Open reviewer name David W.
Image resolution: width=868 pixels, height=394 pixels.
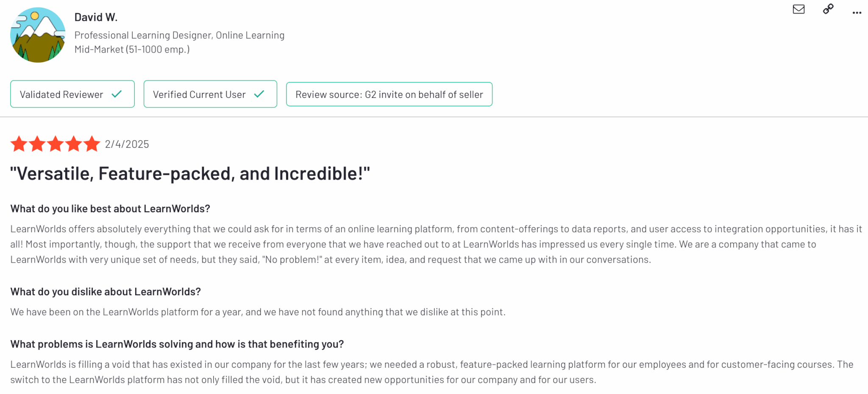pyautogui.click(x=96, y=17)
